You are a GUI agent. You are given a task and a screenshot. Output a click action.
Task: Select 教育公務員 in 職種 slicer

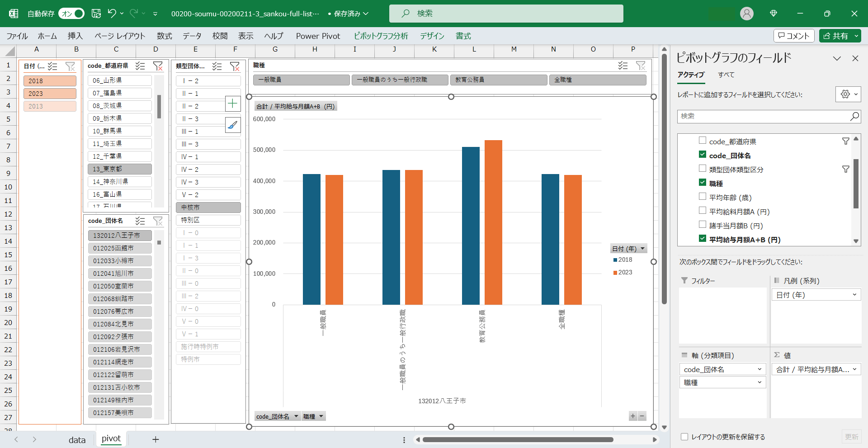tap(498, 80)
